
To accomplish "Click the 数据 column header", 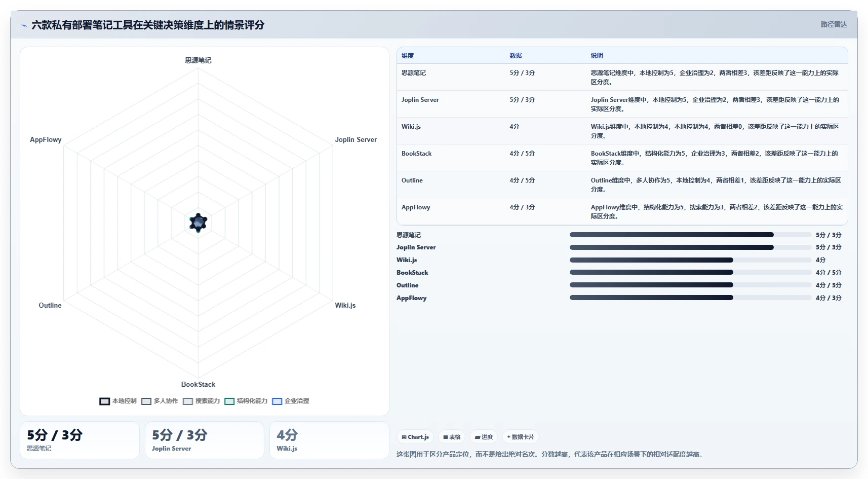I will [x=516, y=56].
